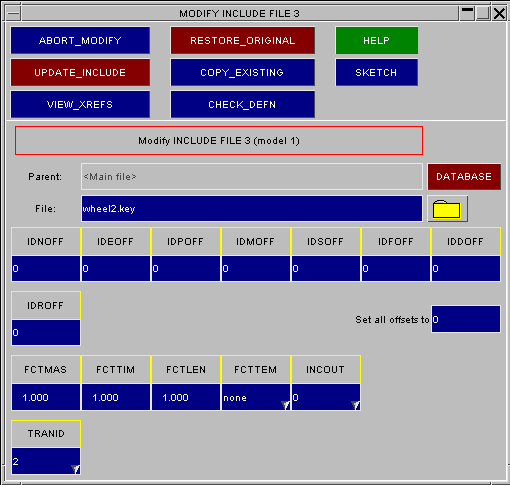This screenshot has height=485, width=510.
Task: Click the IDROFF value field
Action: [x=46, y=332]
